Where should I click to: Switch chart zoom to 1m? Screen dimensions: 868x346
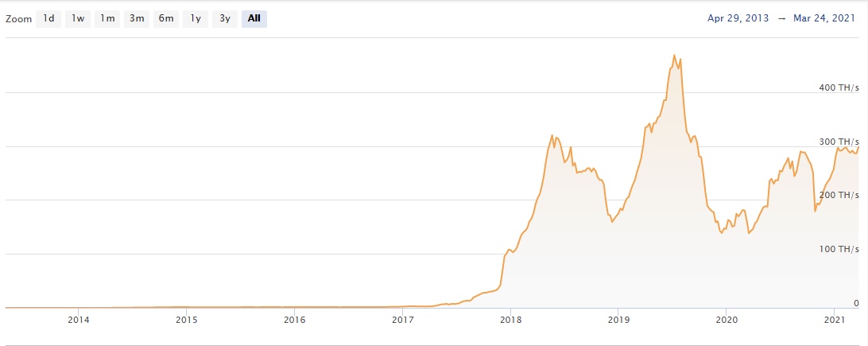coord(107,18)
